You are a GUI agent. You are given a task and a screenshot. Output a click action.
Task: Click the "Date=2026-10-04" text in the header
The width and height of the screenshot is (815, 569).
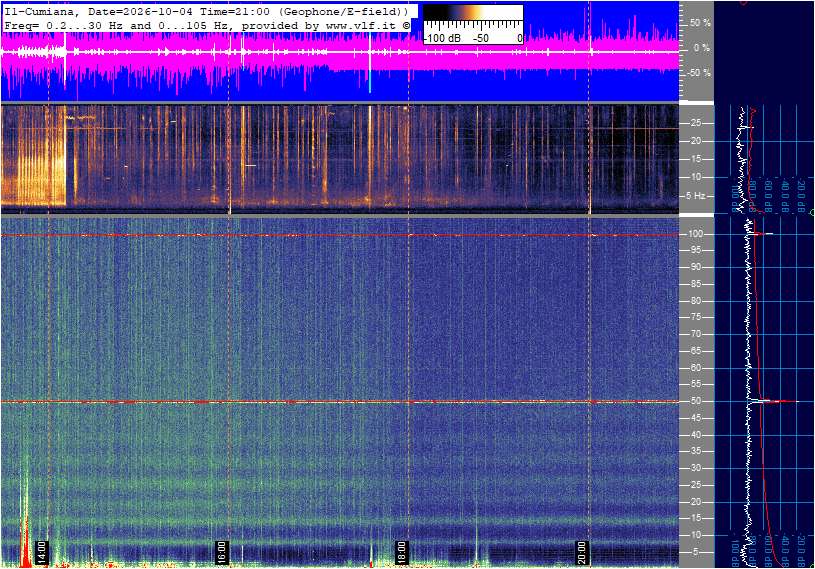(x=140, y=11)
